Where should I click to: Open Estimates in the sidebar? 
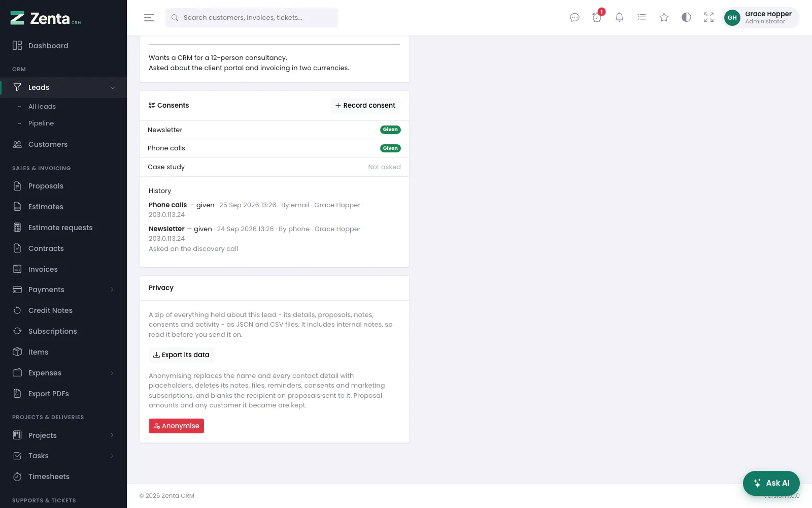pos(63,207)
